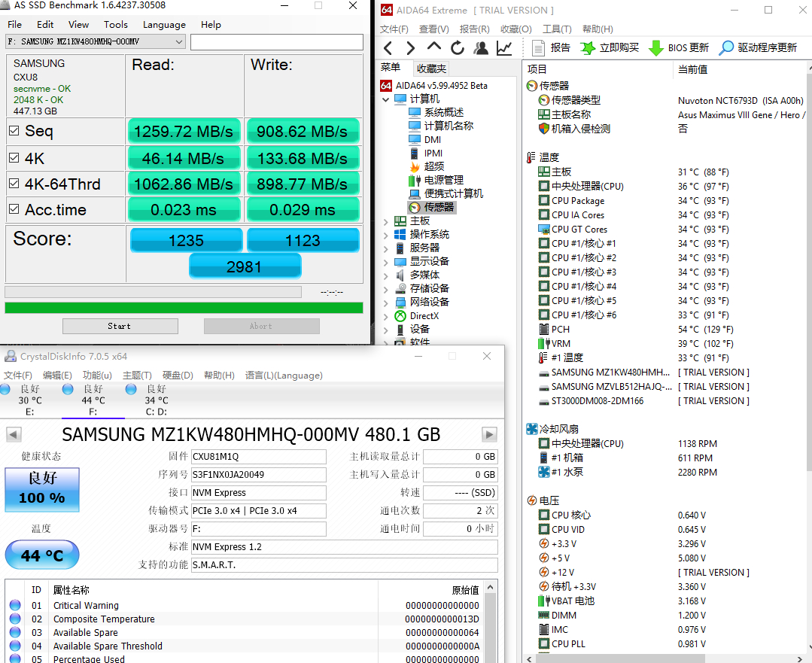Open the Help menu in AS SSD
Viewport: 812px width, 663px height.
point(211,24)
